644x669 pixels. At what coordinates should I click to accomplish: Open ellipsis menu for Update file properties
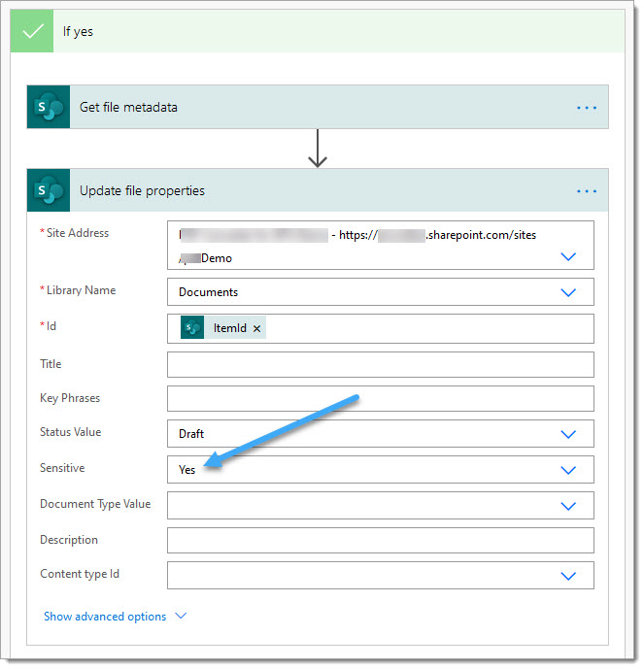(587, 191)
